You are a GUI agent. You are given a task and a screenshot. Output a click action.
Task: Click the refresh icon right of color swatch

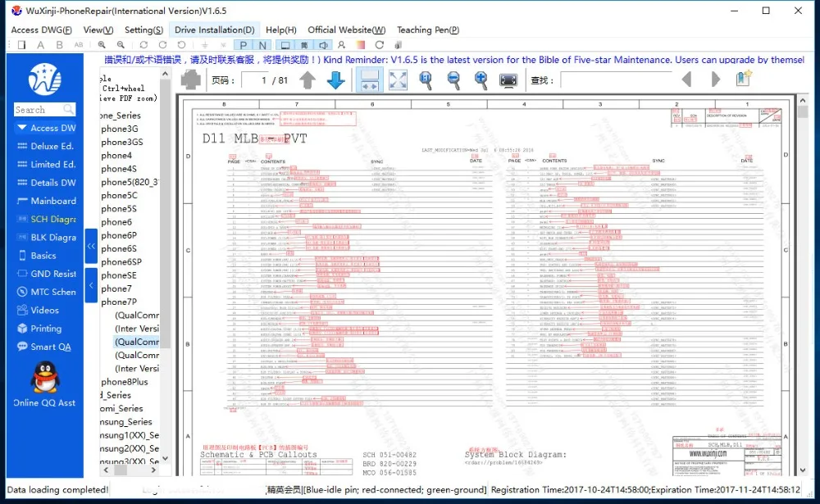(379, 45)
